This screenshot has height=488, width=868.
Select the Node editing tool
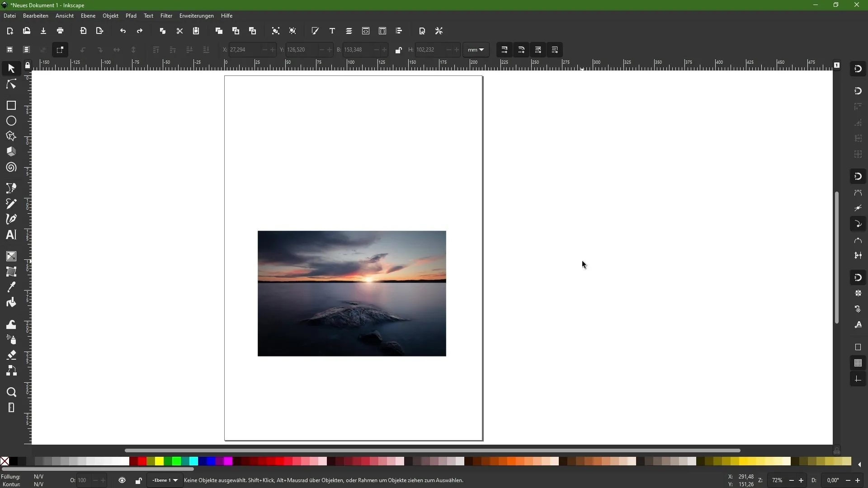11,84
